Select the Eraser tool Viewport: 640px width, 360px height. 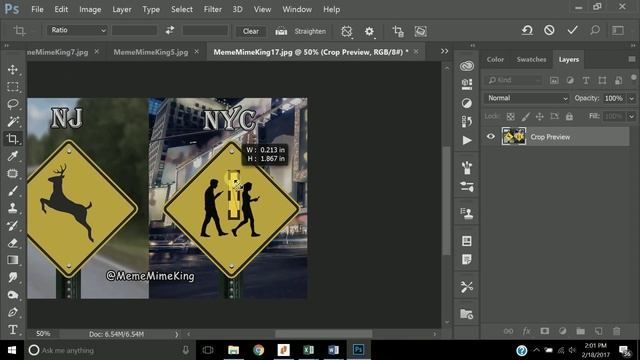(x=13, y=242)
